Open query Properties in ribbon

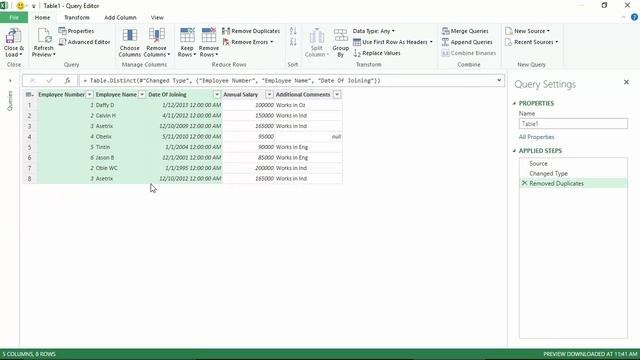pos(76,31)
